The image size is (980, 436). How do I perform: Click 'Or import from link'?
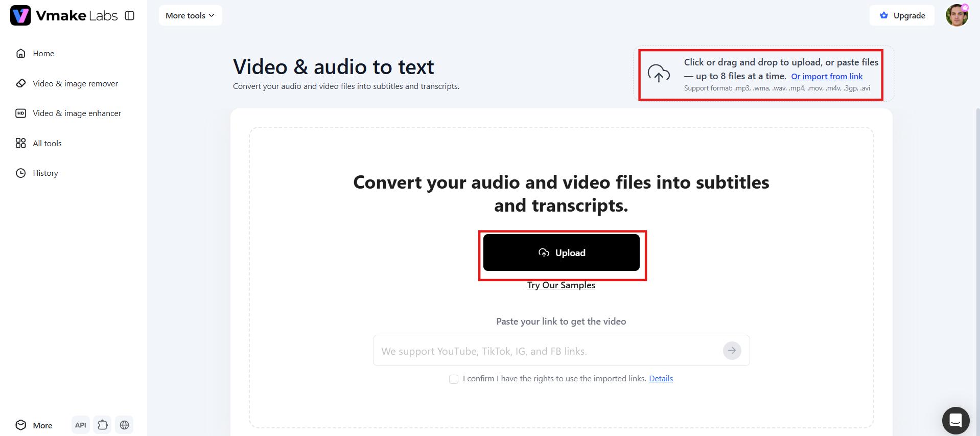click(x=827, y=76)
